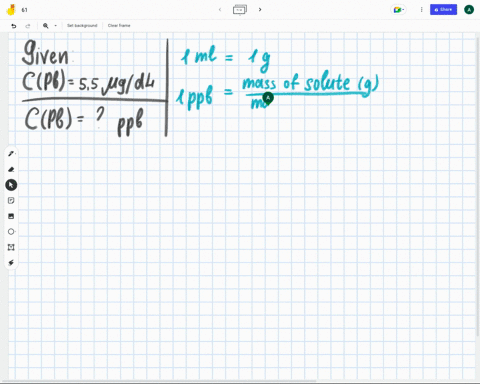Image resolution: width=480 pixels, height=384 pixels.
Task: Click the horizontal scrollbar at bottom
Action: point(158,381)
